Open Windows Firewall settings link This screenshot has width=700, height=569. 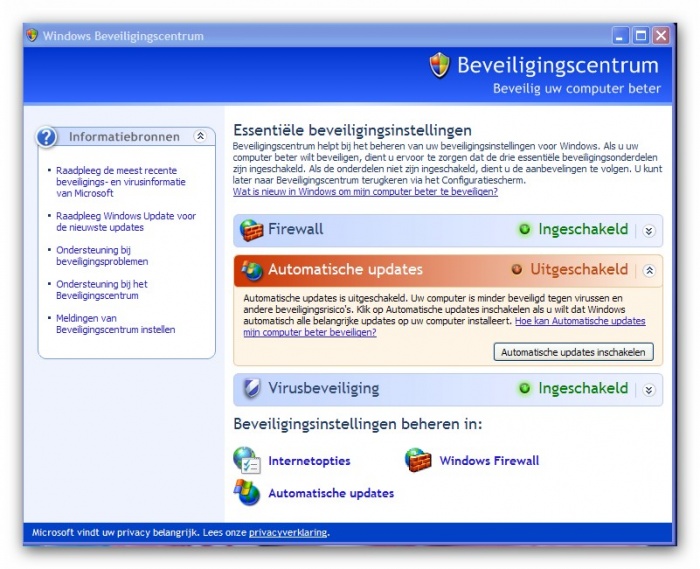(489, 461)
